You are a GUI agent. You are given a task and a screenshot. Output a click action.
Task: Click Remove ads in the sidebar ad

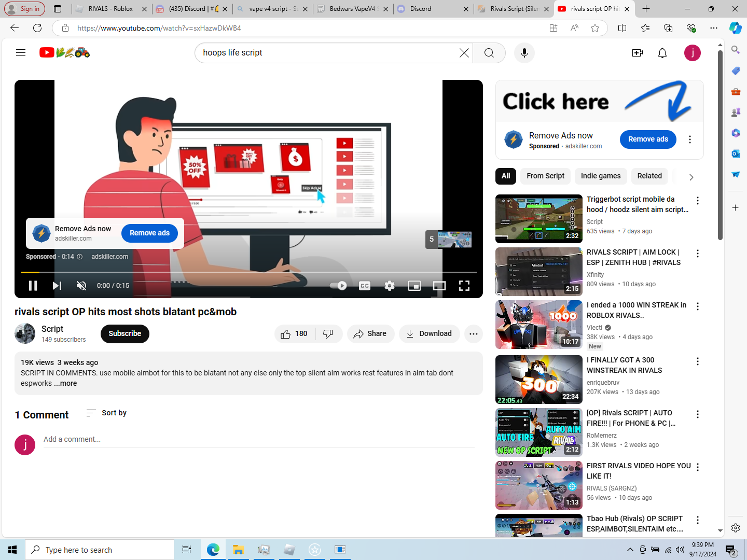click(x=648, y=139)
